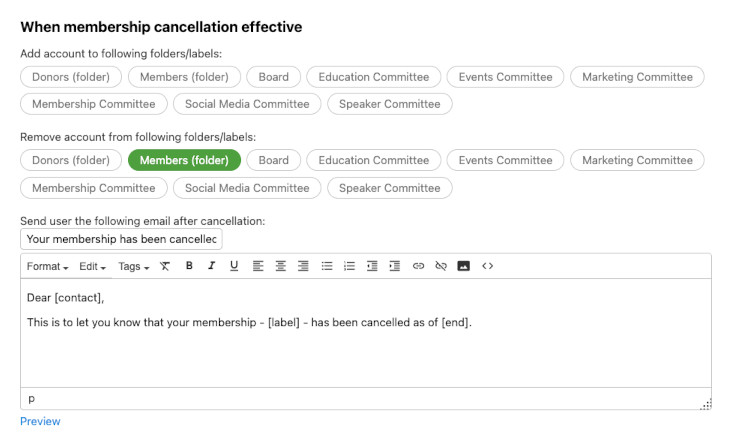Expand the Edit dropdown menu
This screenshot has width=732, height=446.
click(x=93, y=266)
